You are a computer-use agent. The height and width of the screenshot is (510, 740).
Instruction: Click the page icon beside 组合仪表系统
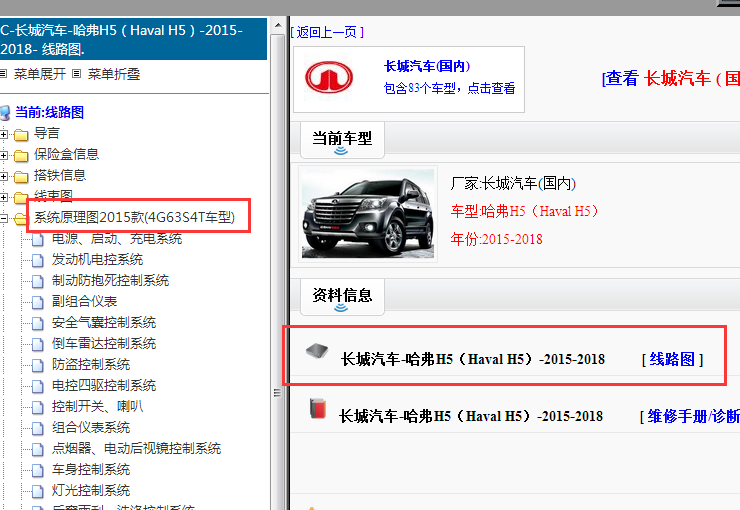(x=38, y=429)
